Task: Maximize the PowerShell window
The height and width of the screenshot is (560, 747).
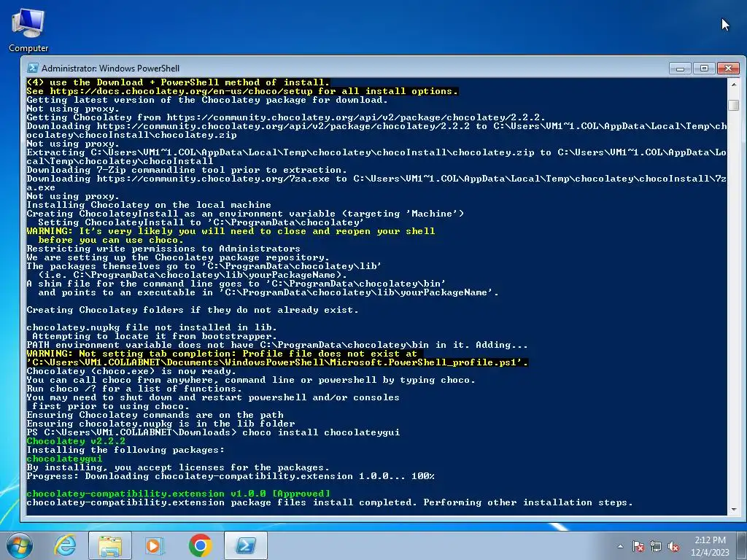Action: (x=704, y=68)
